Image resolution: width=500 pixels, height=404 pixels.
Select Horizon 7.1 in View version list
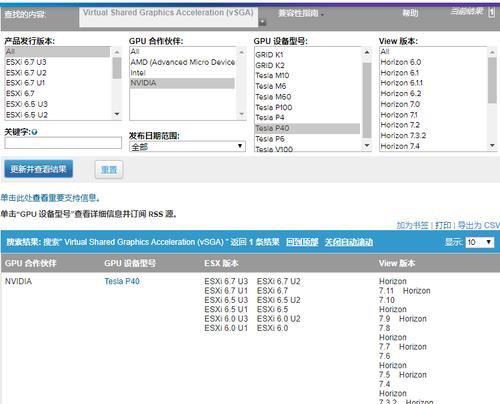tap(433, 115)
